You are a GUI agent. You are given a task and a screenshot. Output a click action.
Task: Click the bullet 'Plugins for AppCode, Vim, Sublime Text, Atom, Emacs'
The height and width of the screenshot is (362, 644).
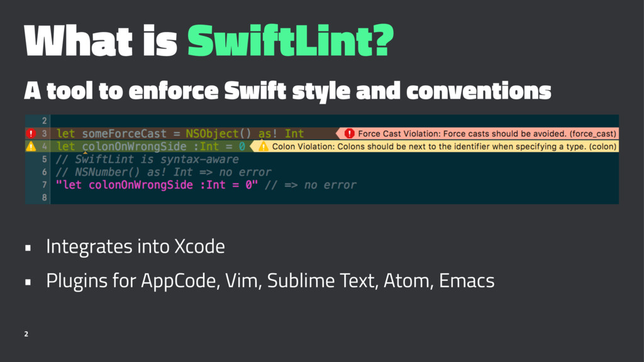(270, 281)
